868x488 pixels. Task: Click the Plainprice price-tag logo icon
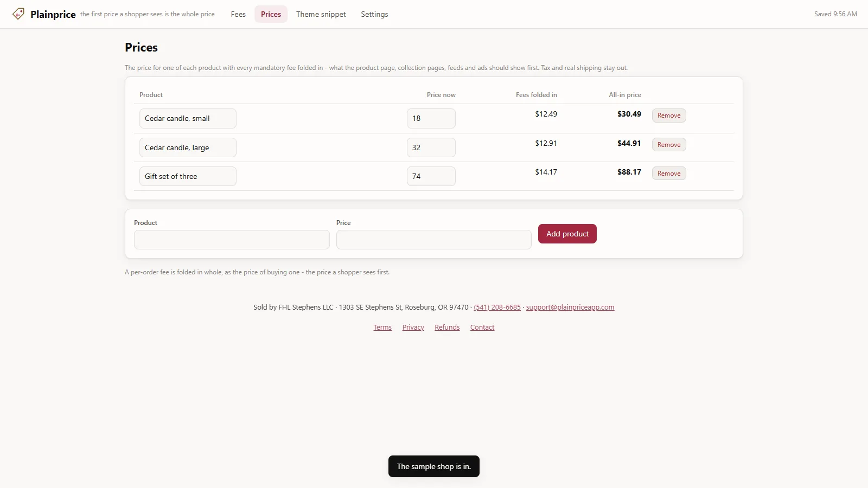click(x=18, y=14)
